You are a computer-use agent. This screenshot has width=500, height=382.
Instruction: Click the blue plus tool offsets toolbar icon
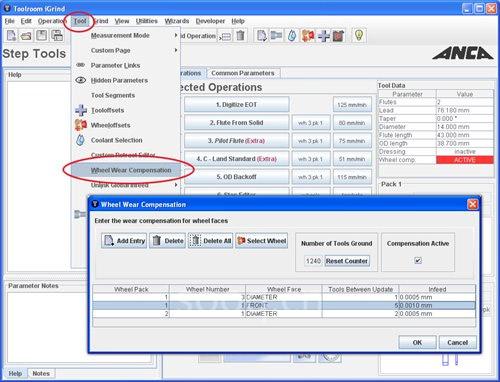pyautogui.click(x=323, y=35)
